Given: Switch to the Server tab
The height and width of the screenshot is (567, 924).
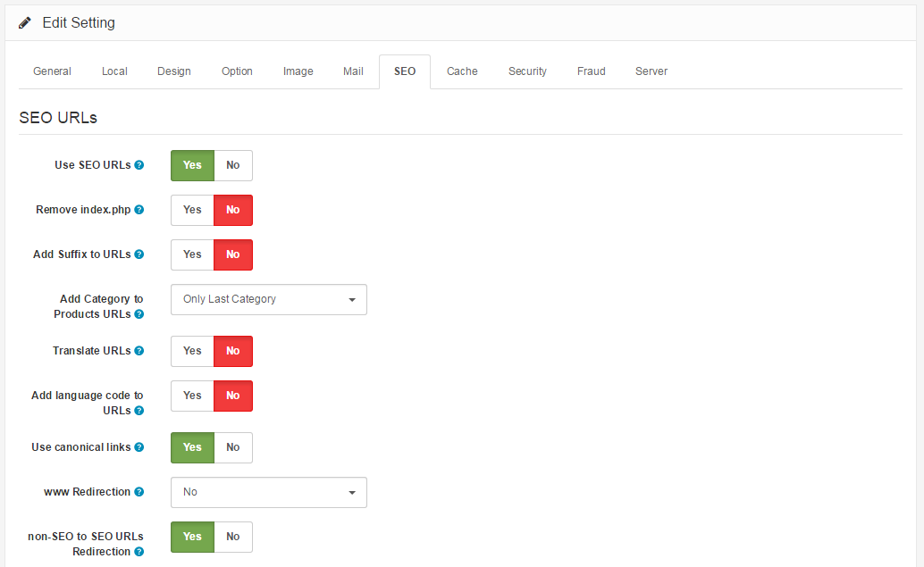Looking at the screenshot, I should pyautogui.click(x=651, y=71).
